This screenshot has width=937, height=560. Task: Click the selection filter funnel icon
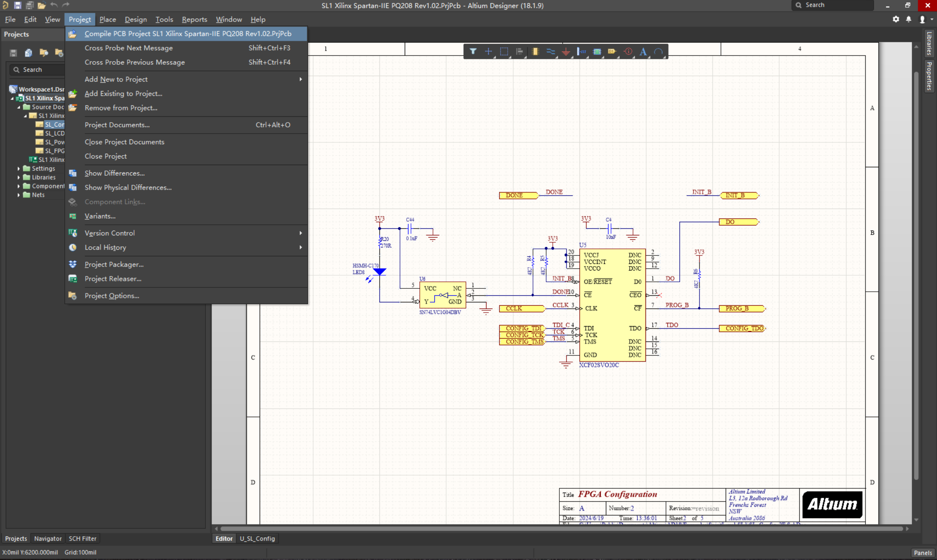[473, 51]
